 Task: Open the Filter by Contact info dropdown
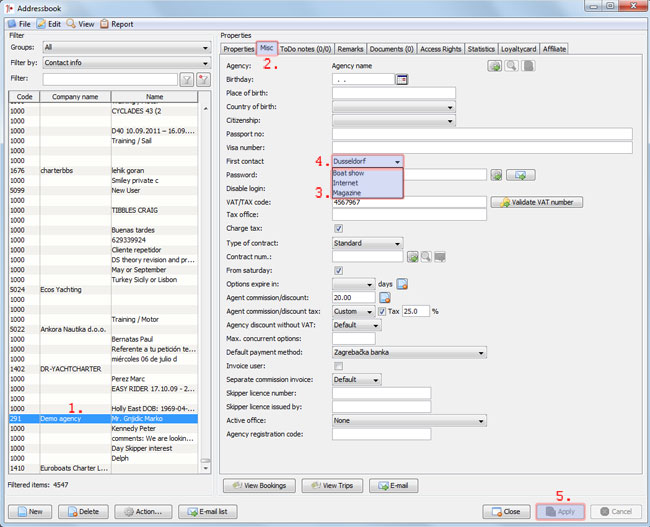(x=127, y=63)
